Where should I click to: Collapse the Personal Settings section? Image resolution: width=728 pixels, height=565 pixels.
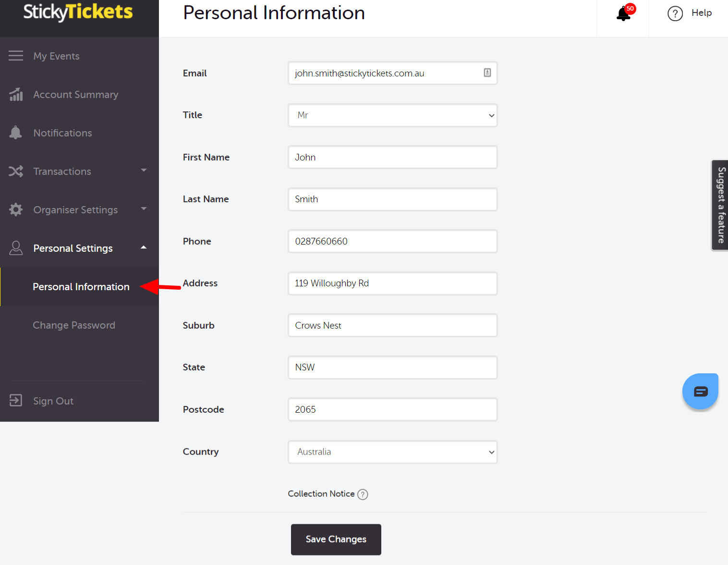pyautogui.click(x=143, y=248)
